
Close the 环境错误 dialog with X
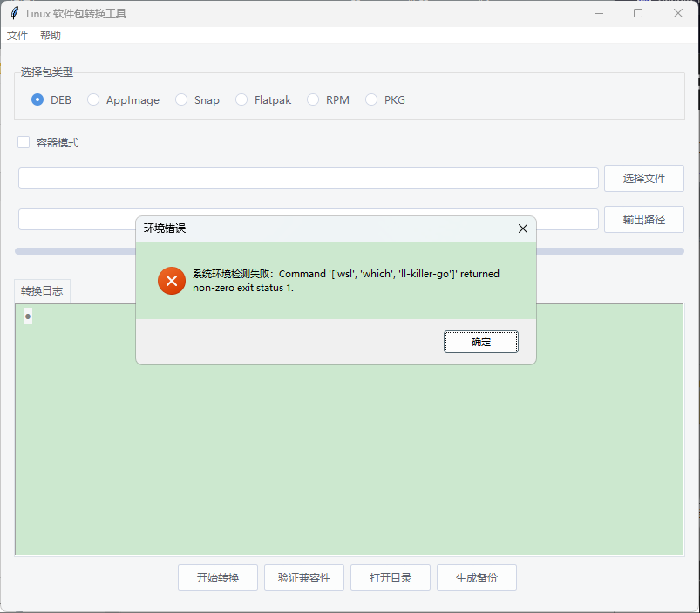pos(523,228)
